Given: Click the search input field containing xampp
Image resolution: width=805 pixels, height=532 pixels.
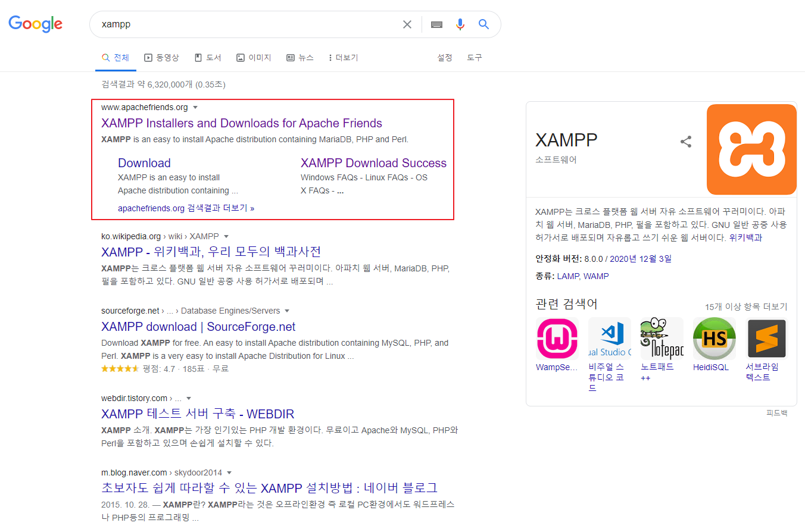Looking at the screenshot, I should coord(247,24).
